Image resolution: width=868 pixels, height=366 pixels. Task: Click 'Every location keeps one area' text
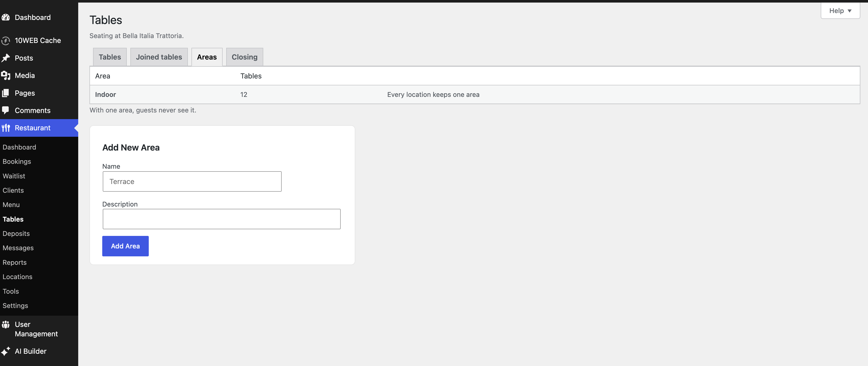(433, 95)
